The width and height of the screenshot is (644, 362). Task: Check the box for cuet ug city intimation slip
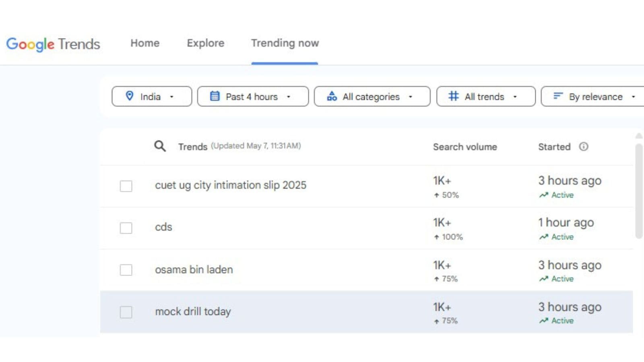tap(126, 186)
